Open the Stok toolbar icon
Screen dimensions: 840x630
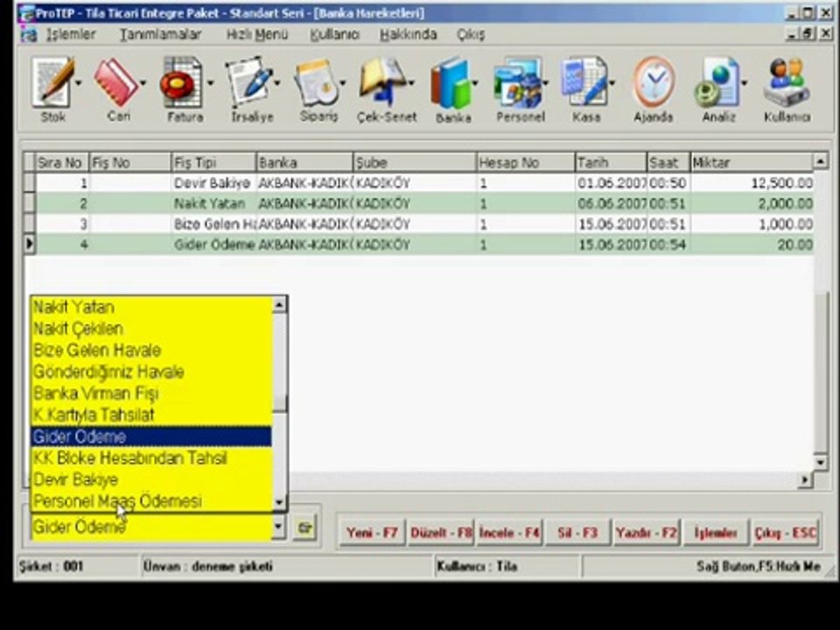[52, 84]
